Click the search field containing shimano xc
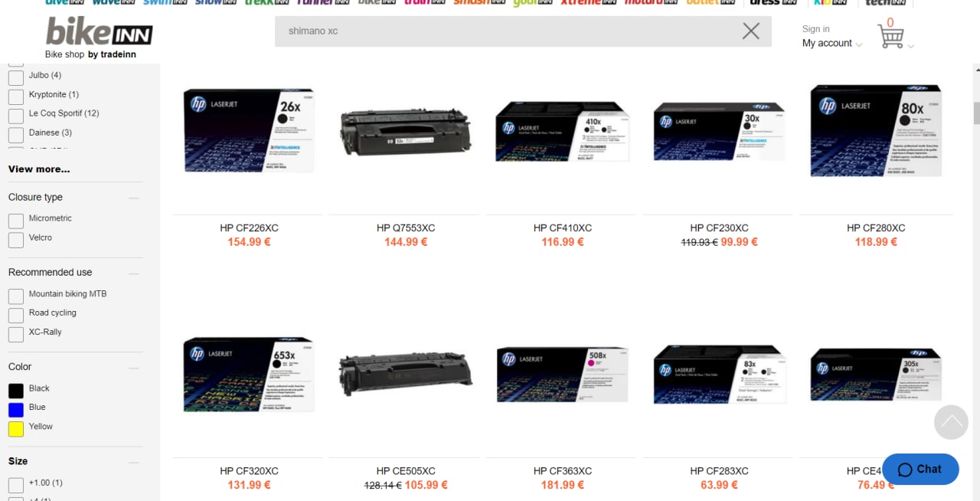The image size is (980, 501). (x=505, y=31)
